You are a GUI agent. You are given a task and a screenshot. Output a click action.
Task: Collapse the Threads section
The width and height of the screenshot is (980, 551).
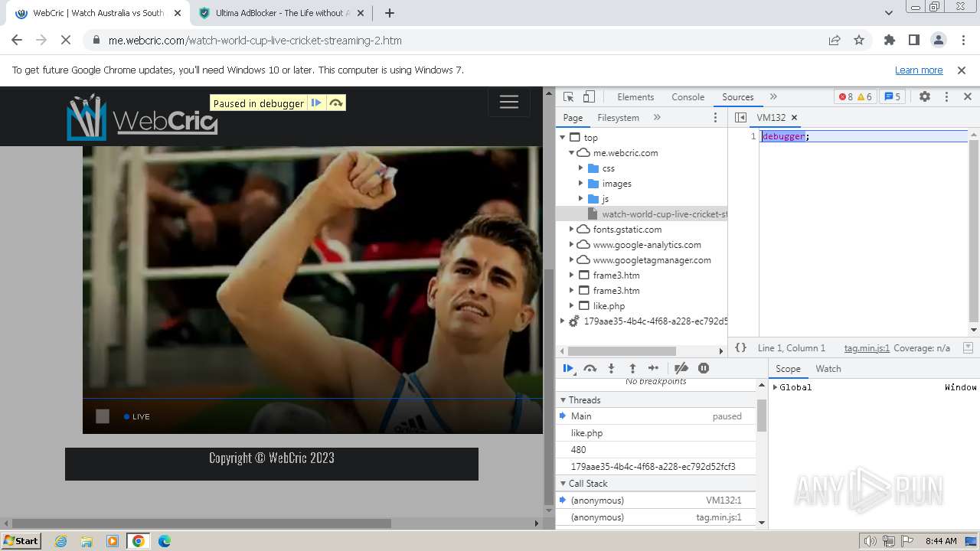point(563,400)
